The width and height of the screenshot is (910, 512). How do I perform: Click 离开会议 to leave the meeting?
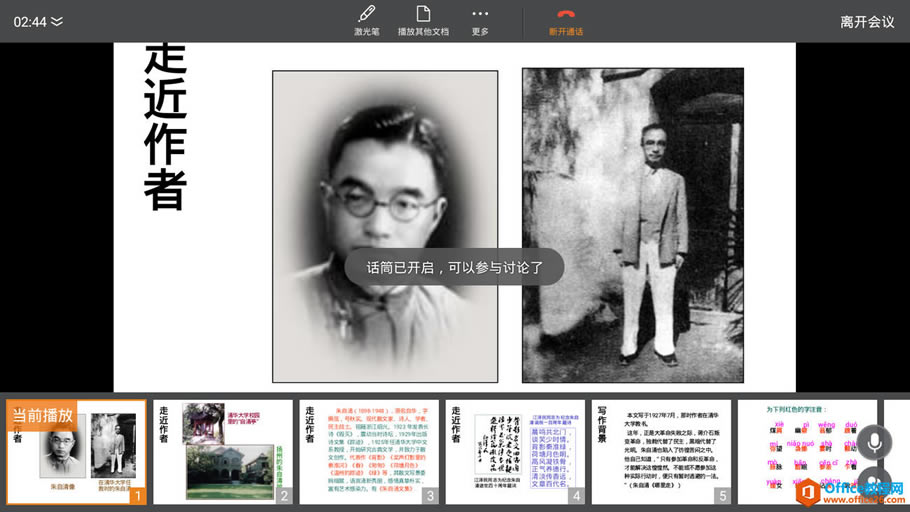867,22
